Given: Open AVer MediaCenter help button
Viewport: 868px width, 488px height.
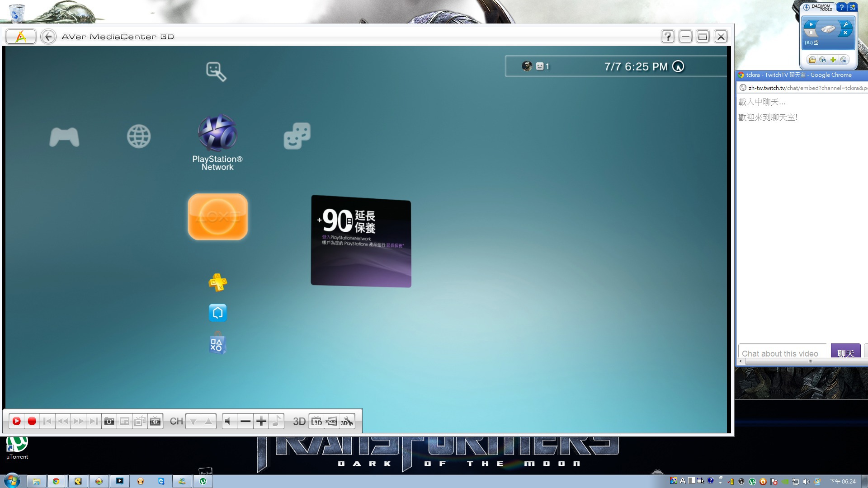Looking at the screenshot, I should point(668,37).
